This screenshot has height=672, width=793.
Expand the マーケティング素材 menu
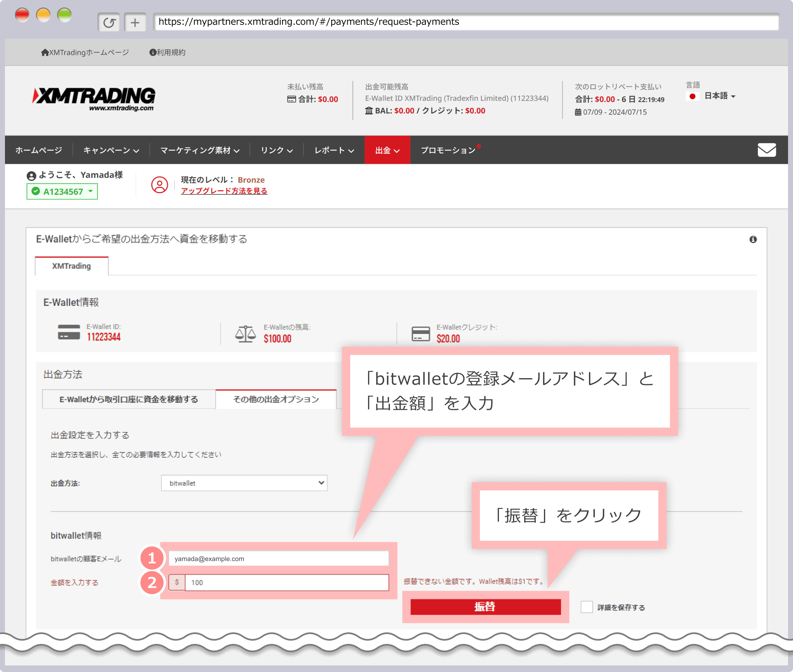pyautogui.click(x=200, y=150)
